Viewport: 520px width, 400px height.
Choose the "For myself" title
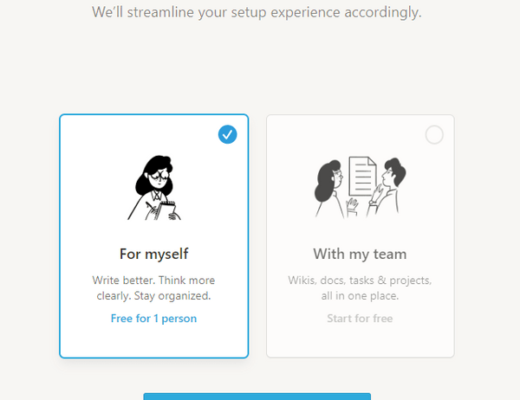154,254
